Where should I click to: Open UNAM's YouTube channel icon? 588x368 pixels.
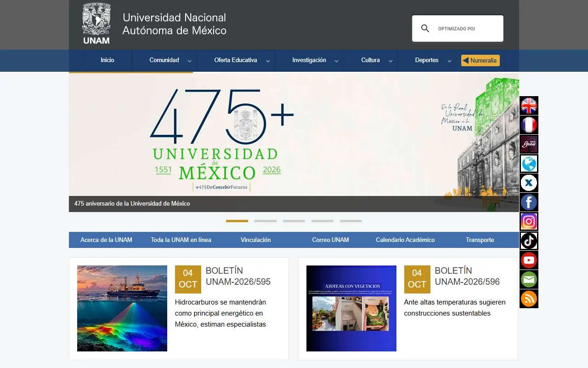(529, 260)
